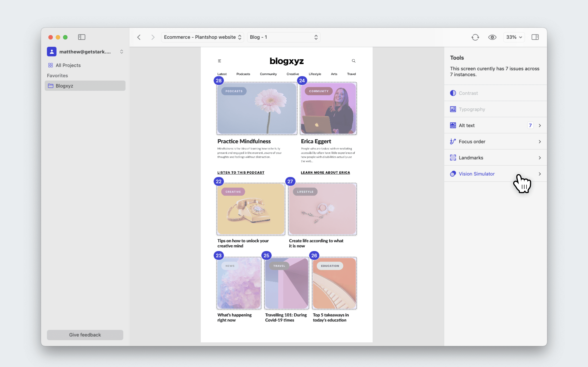
Task: Open the 33% zoom level dropdown
Action: (514, 37)
